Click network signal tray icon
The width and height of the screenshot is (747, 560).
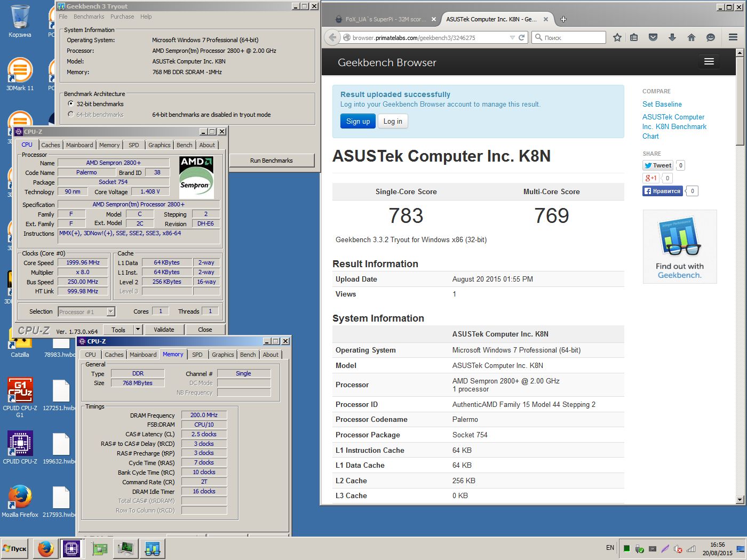tap(691, 549)
